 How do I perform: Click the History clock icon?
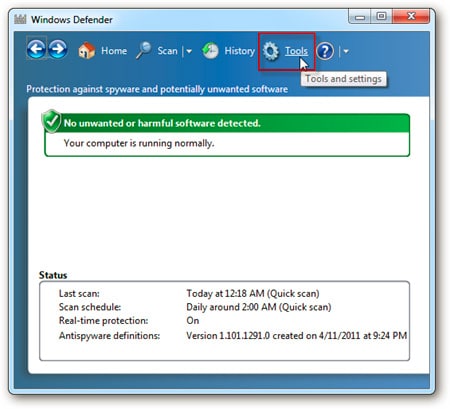click(210, 51)
